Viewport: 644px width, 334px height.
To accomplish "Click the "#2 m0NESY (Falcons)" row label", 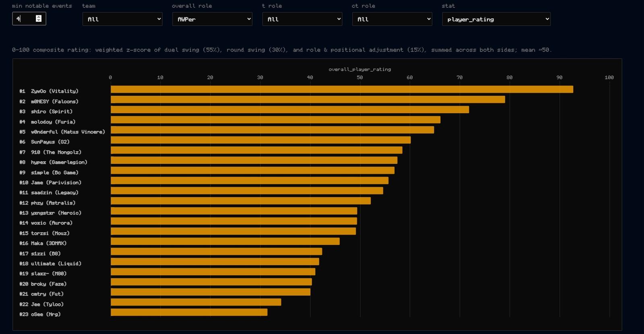I will point(49,101).
